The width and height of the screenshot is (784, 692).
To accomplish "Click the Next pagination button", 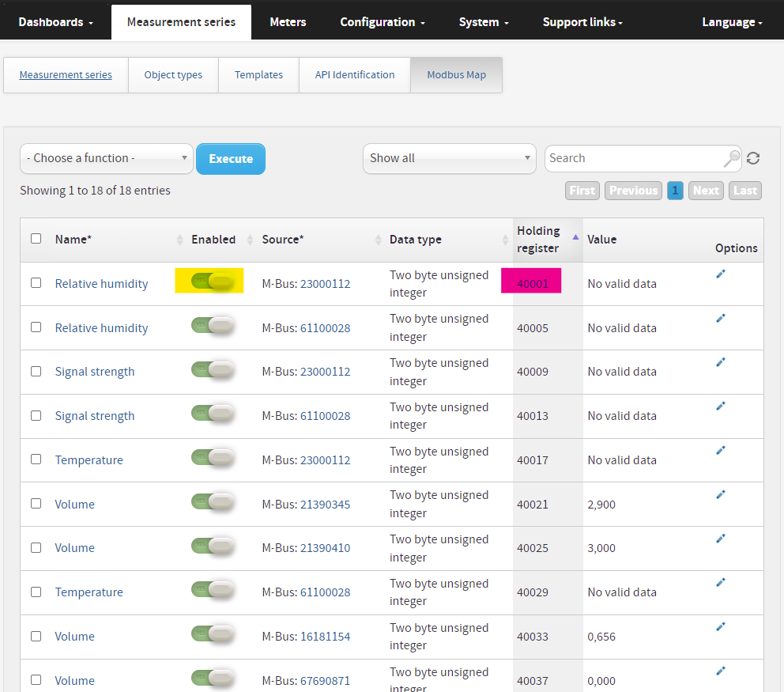I will click(706, 191).
